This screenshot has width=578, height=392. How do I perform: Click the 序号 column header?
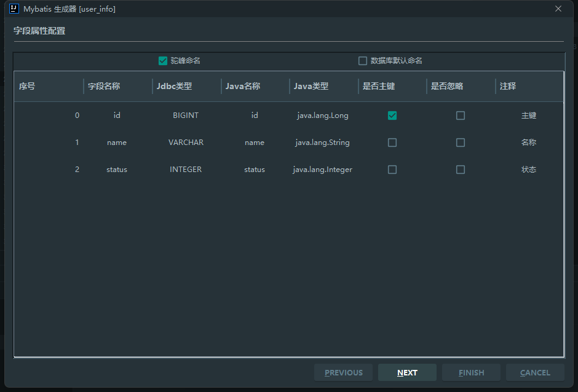(x=49, y=86)
